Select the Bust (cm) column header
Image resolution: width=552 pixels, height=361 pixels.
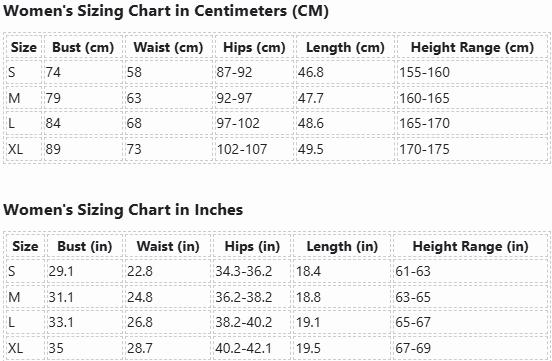coord(83,47)
